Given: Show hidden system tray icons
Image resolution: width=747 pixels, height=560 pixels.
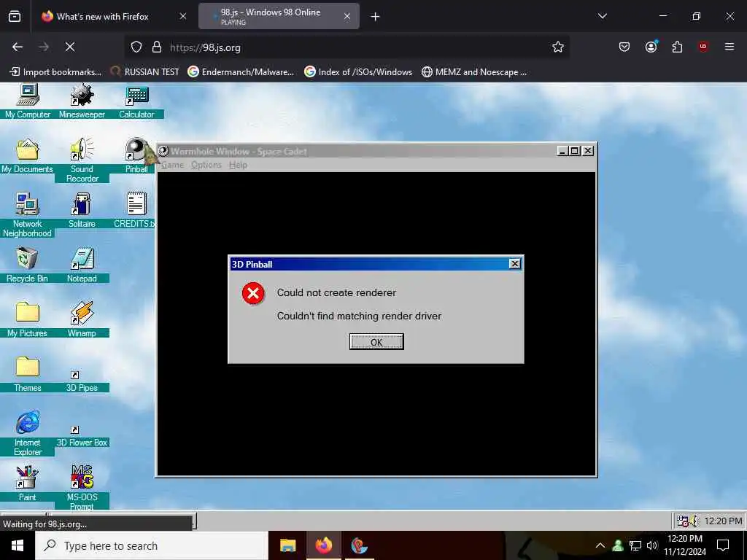Looking at the screenshot, I should [600, 545].
